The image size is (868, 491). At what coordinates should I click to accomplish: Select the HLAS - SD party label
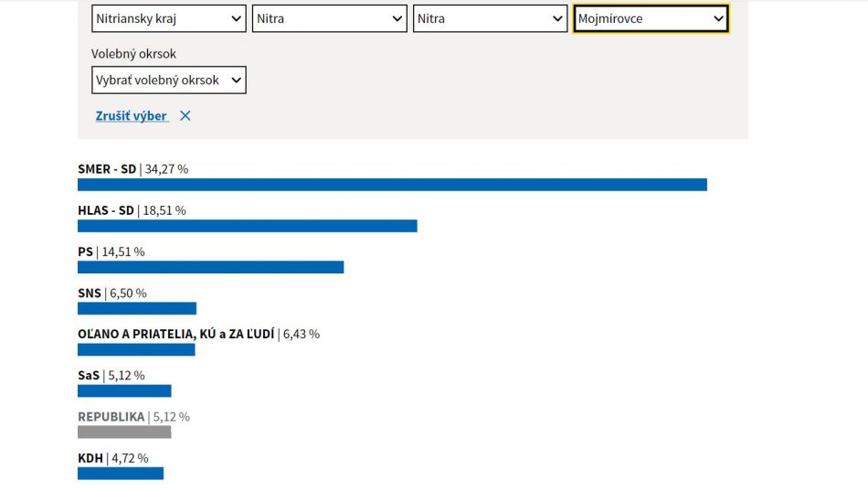106,210
